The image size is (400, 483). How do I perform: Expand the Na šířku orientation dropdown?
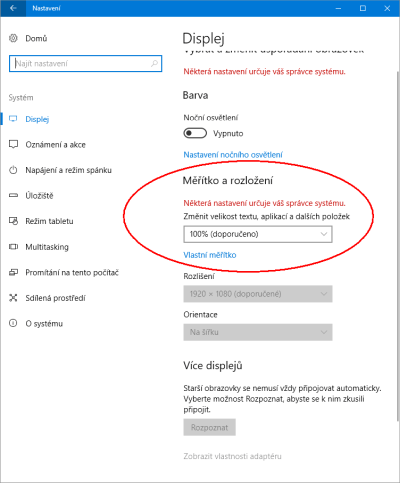(x=258, y=332)
